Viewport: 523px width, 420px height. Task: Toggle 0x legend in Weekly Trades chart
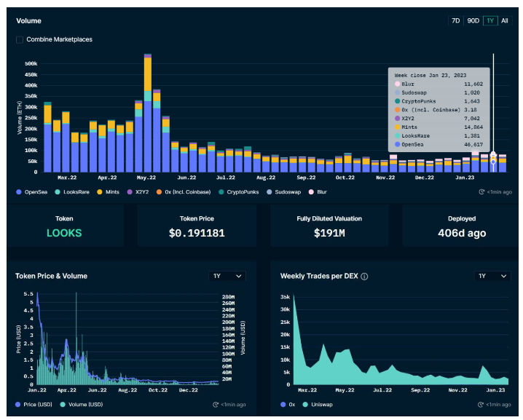pyautogui.click(x=288, y=405)
